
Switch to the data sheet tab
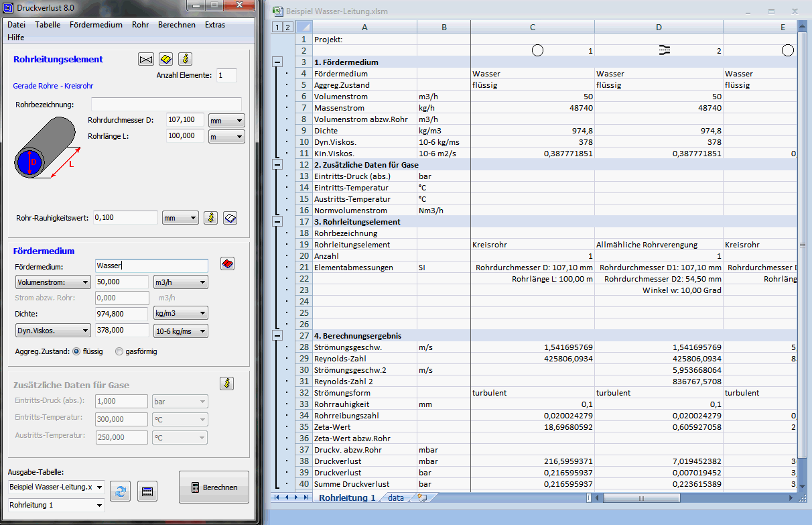(x=395, y=498)
